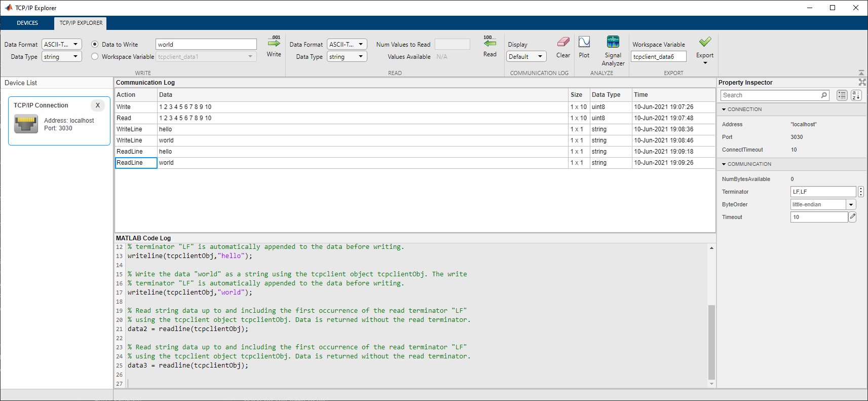Image resolution: width=868 pixels, height=401 pixels.
Task: Clear the communication log with eraser icon
Action: (563, 43)
